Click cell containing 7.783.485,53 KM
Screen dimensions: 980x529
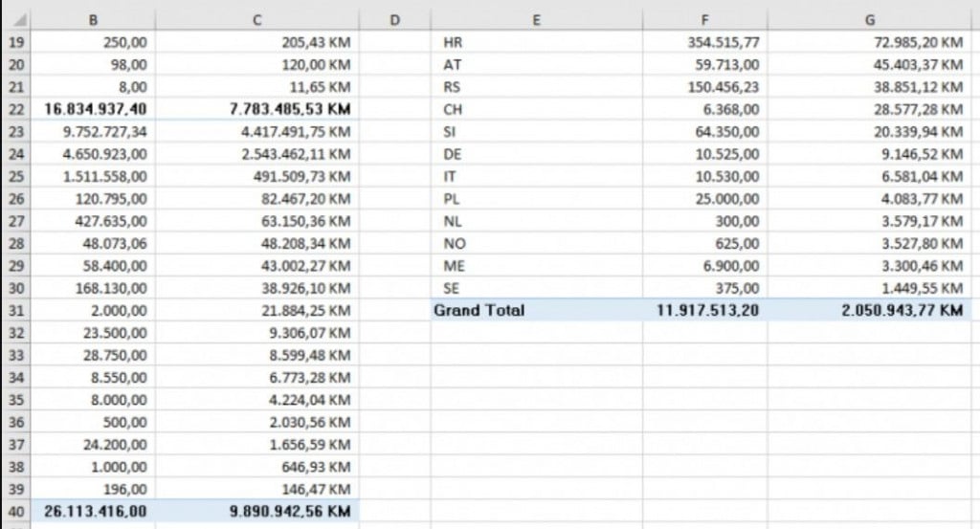point(256,109)
